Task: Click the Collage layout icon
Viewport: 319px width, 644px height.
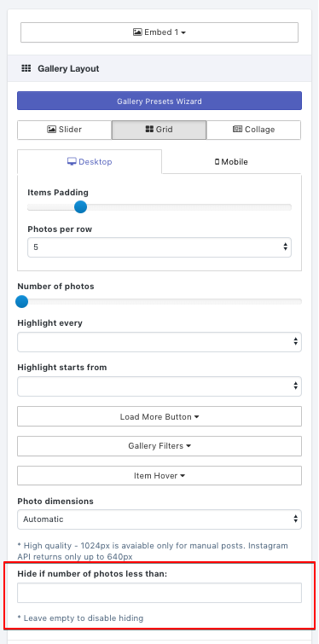Action: coord(238,130)
